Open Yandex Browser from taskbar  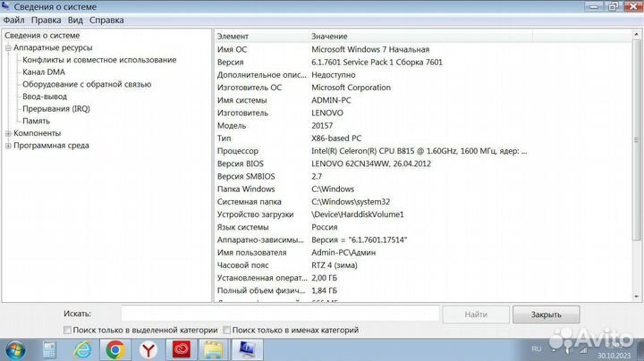[x=148, y=350]
